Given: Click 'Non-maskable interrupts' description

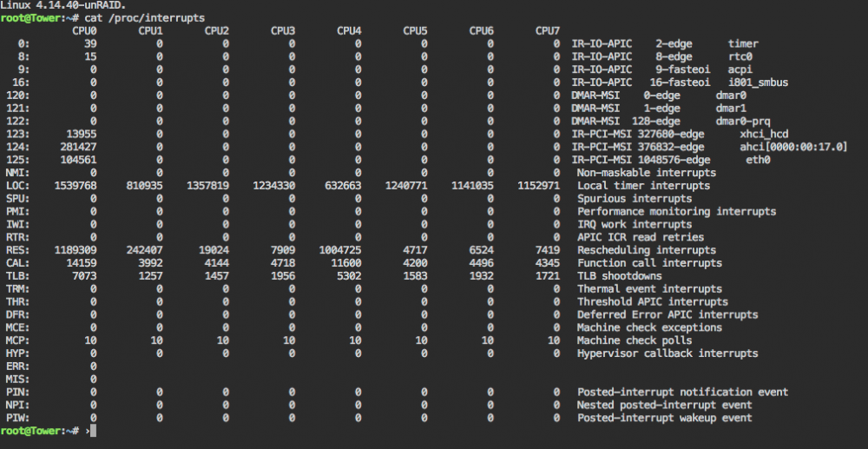Looking at the screenshot, I should 647,173.
